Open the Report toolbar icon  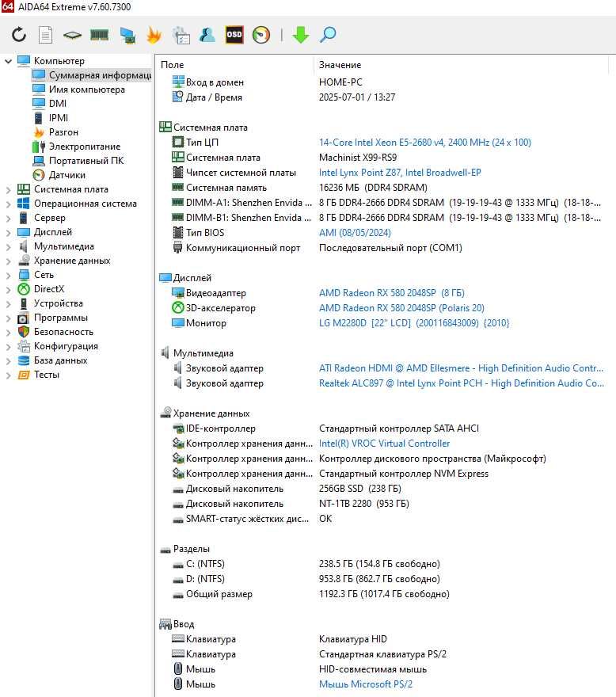click(x=45, y=35)
